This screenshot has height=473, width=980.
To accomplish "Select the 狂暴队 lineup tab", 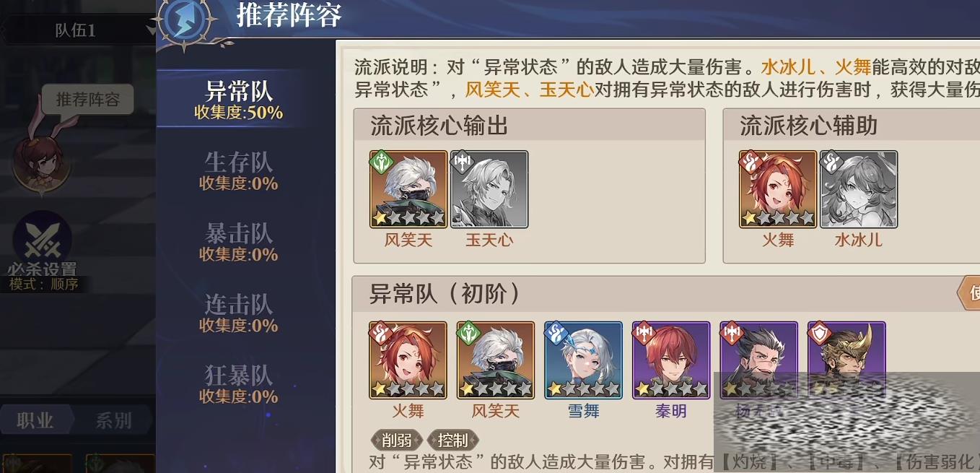I will 239,384.
